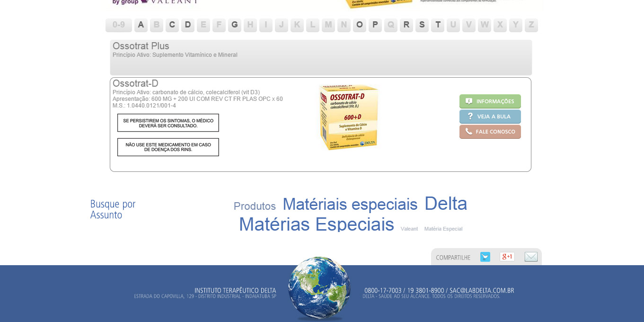Open Veja a Bula button
This screenshot has width=644, height=322.
pos(490,116)
